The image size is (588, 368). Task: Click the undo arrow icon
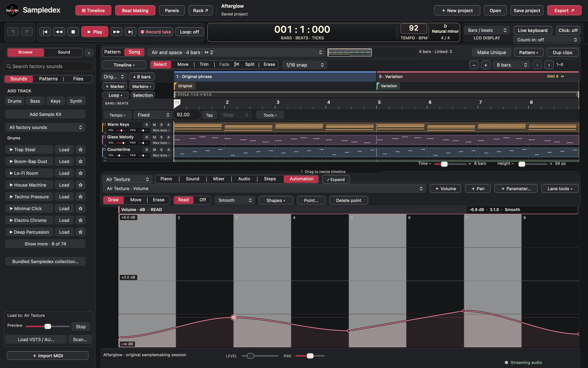click(13, 32)
